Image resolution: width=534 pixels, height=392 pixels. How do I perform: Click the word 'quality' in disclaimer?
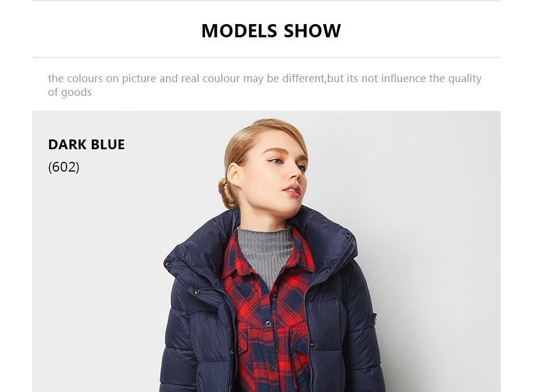click(x=465, y=79)
